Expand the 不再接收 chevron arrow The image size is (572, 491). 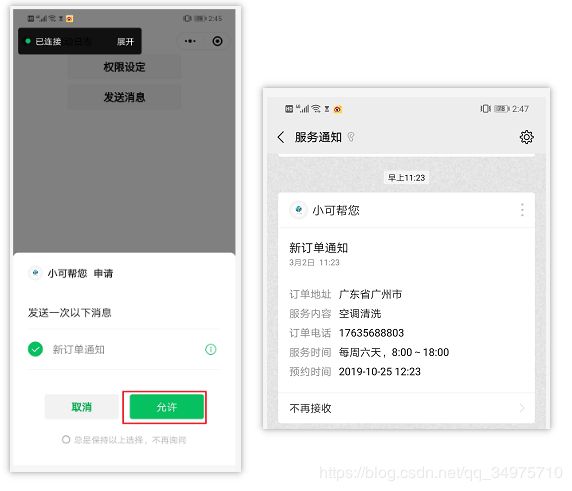(522, 408)
